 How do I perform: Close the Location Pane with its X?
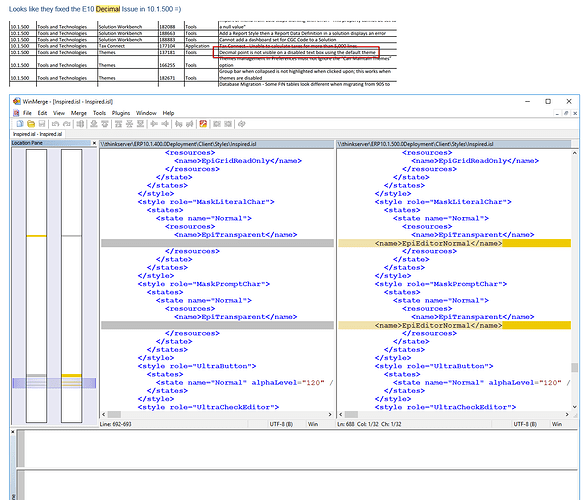point(94,143)
